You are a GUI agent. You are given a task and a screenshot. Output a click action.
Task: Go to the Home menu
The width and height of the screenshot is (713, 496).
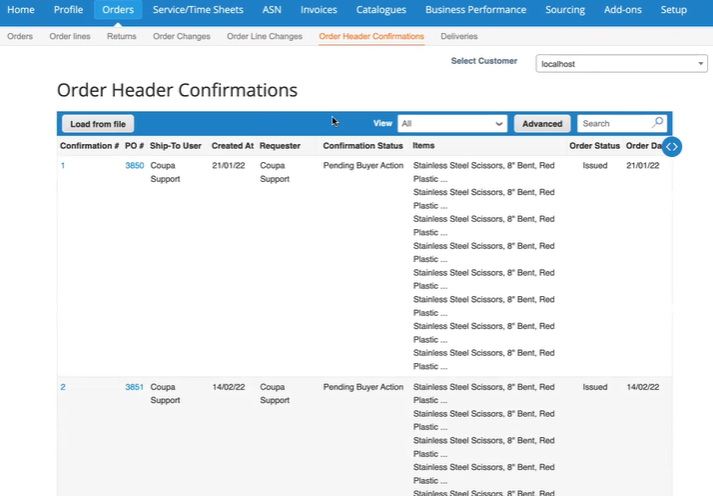point(20,10)
